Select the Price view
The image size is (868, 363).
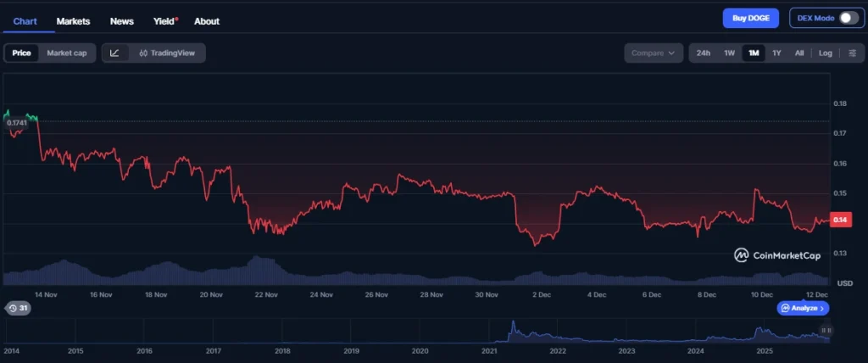(21, 53)
